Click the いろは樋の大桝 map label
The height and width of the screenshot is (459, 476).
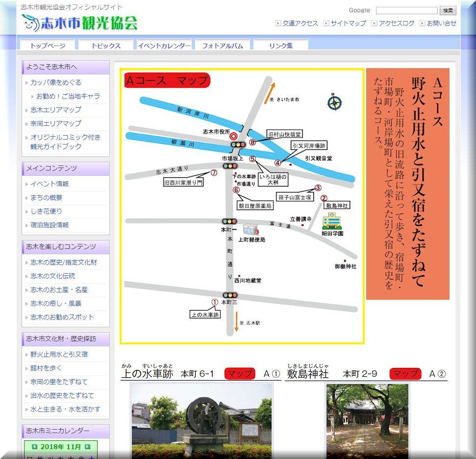(273, 180)
